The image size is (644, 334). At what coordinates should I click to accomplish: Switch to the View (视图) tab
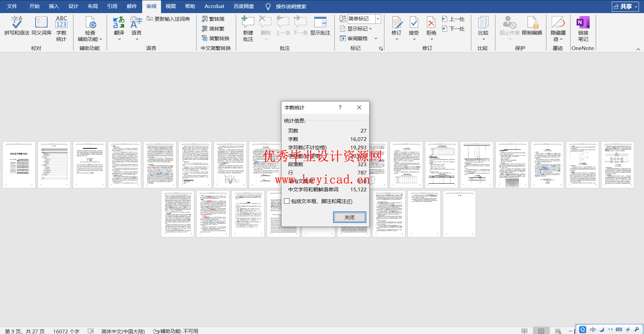[170, 6]
